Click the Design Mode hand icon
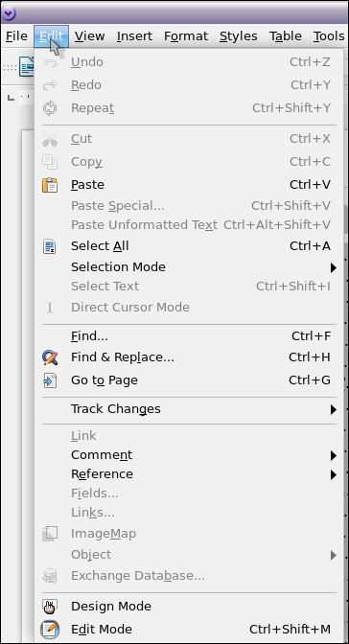Screen dimensions: 349x644 pyautogui.click(x=50, y=607)
